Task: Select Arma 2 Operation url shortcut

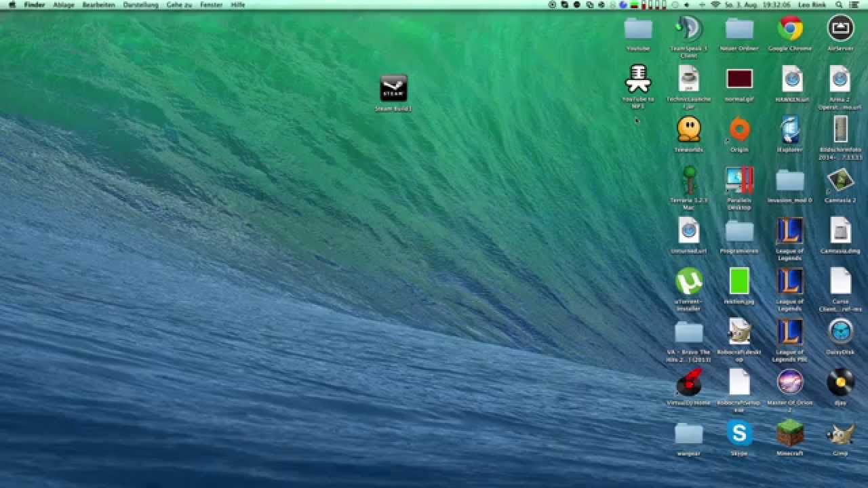Action: (x=840, y=79)
